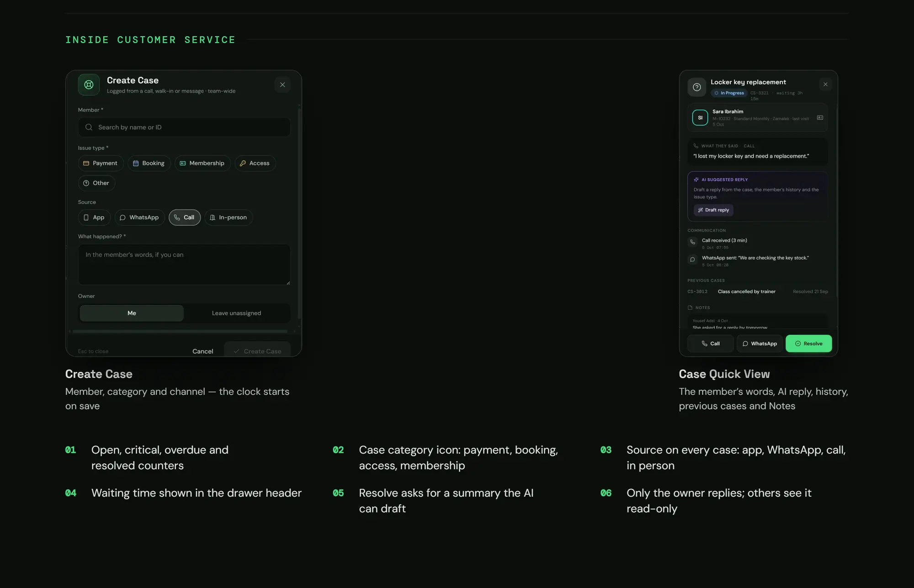Click the Booking calendar icon

(136, 163)
